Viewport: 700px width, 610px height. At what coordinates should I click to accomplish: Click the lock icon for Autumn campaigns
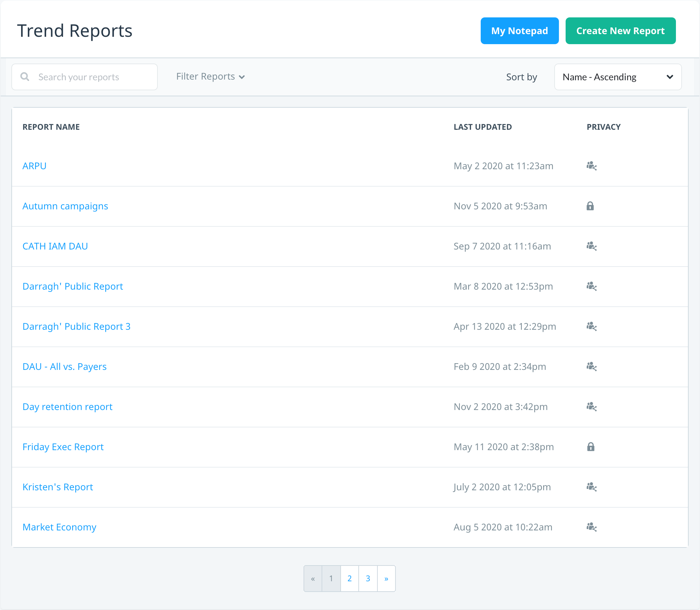(x=590, y=206)
